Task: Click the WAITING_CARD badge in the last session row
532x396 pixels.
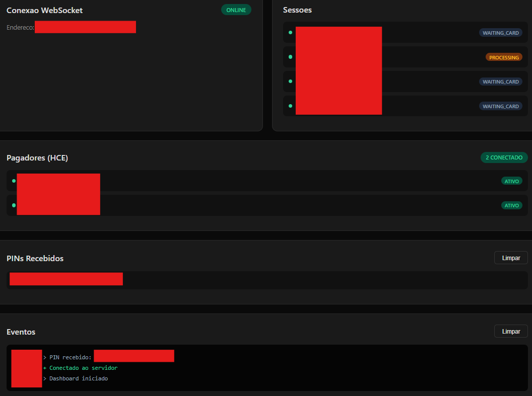Action: click(500, 106)
